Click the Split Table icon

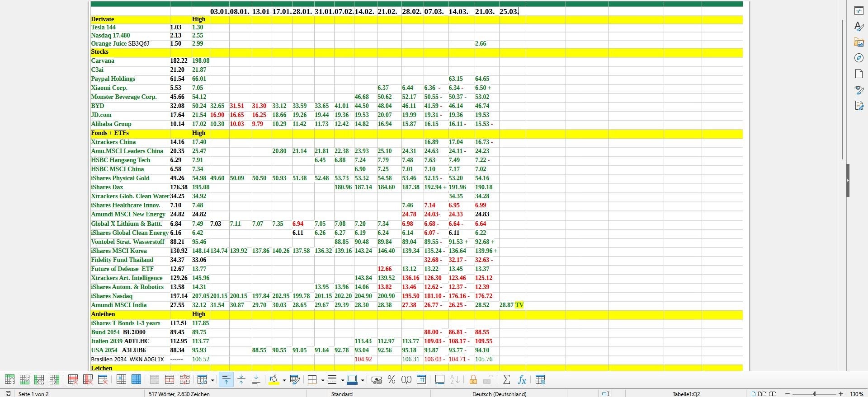pos(184,380)
